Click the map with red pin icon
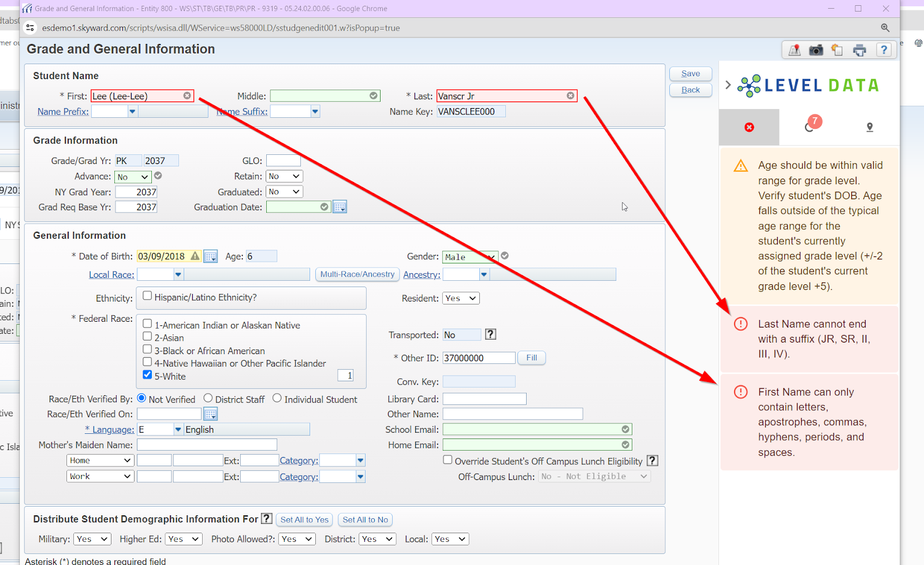This screenshot has height=565, width=924. [x=795, y=50]
